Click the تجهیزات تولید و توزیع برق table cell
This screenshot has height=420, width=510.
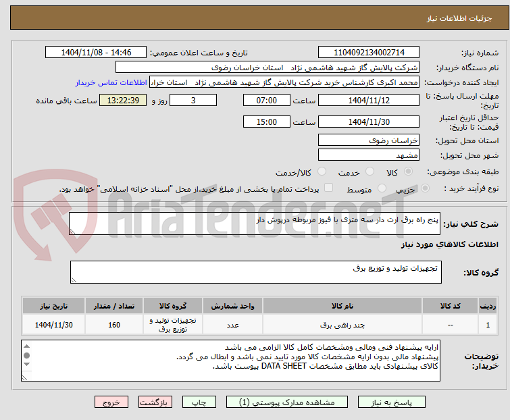click(173, 325)
